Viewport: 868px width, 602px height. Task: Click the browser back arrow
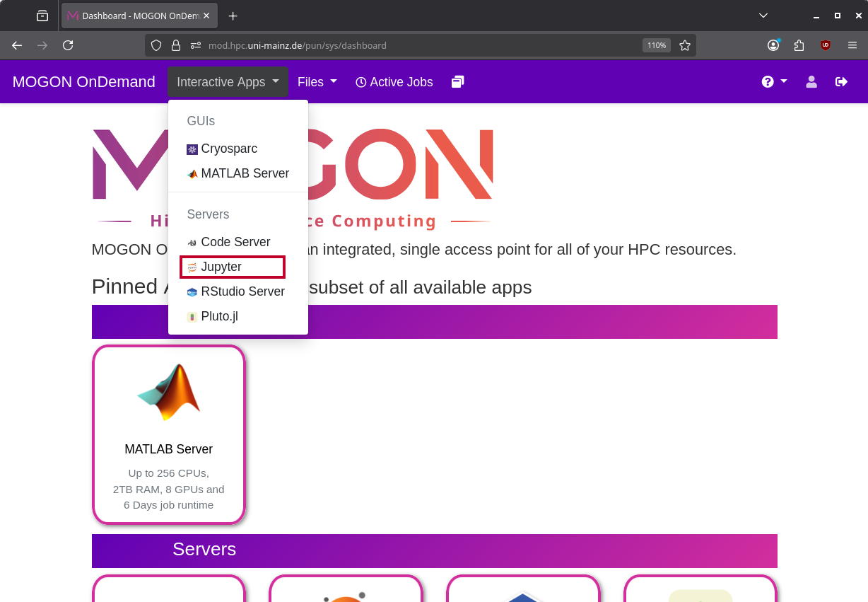[x=17, y=45]
